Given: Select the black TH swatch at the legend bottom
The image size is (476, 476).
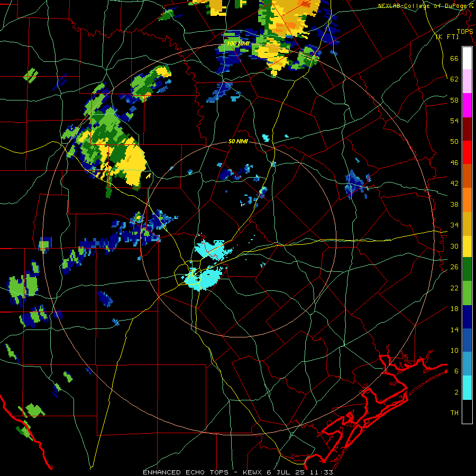Looking at the screenshot, I should point(467,411).
